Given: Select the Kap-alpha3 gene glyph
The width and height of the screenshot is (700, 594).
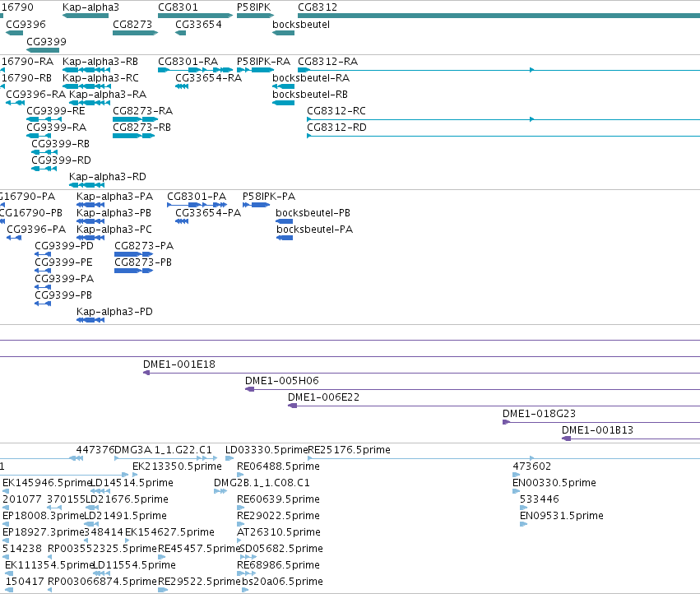Looking at the screenshot, I should pyautogui.click(x=86, y=16).
